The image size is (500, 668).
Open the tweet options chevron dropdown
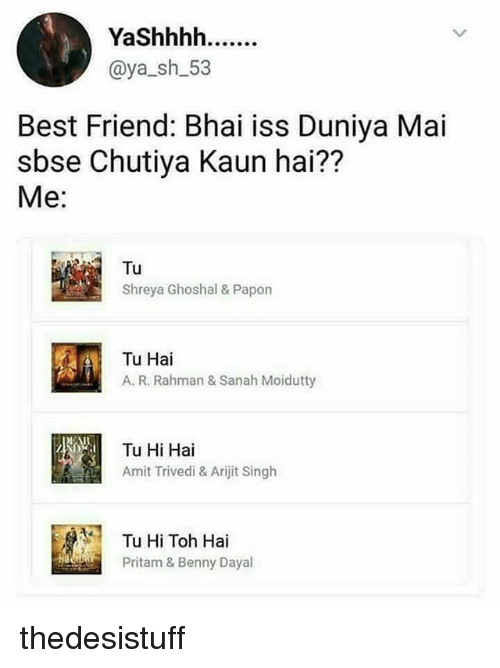pos(460,33)
